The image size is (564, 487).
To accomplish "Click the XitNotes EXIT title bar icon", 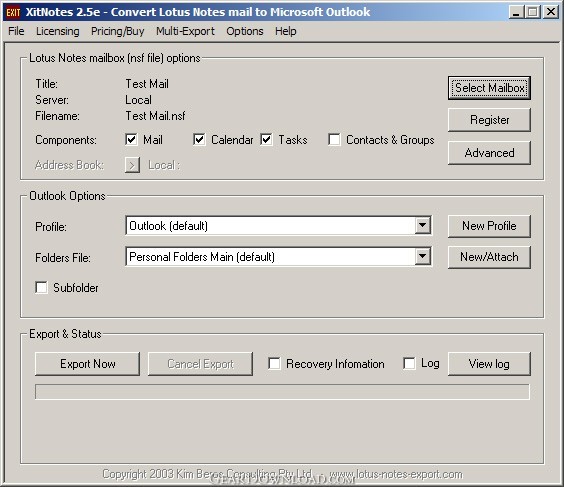I will [13, 12].
